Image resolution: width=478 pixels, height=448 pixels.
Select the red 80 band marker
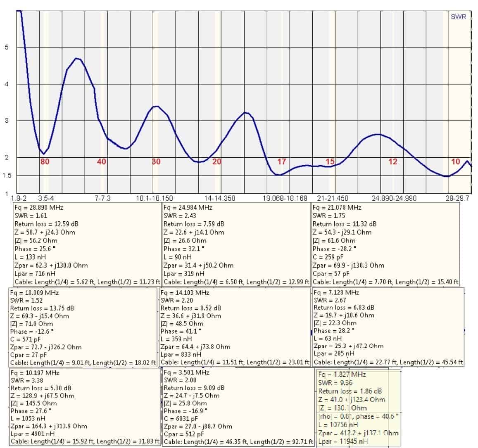45,161
